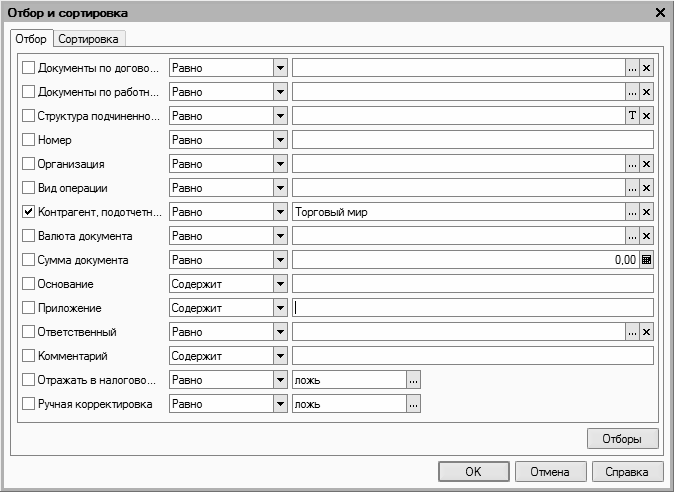The height and width of the screenshot is (492, 674).
Task: Open ellipsis picker for Вид операции
Action: tap(632, 188)
